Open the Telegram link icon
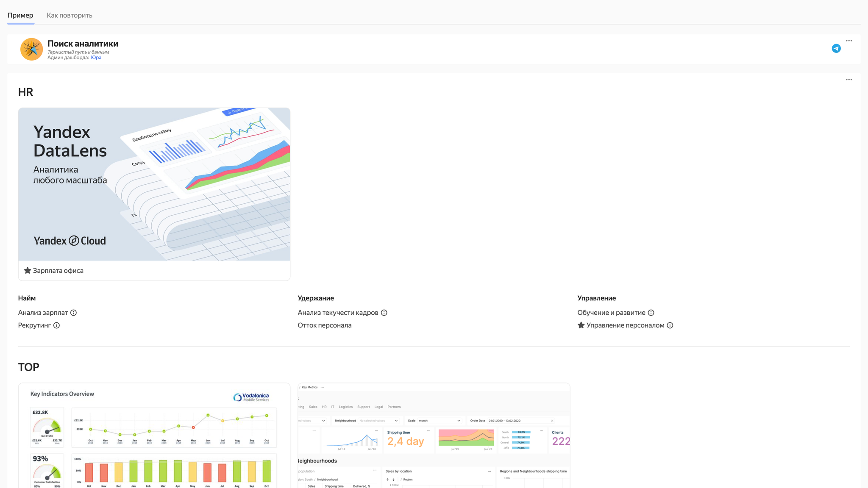 [836, 49]
